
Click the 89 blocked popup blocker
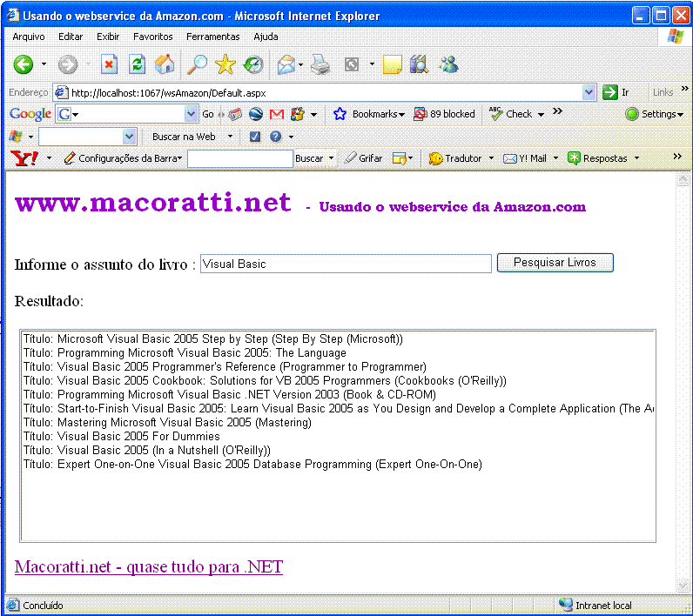[x=444, y=114]
